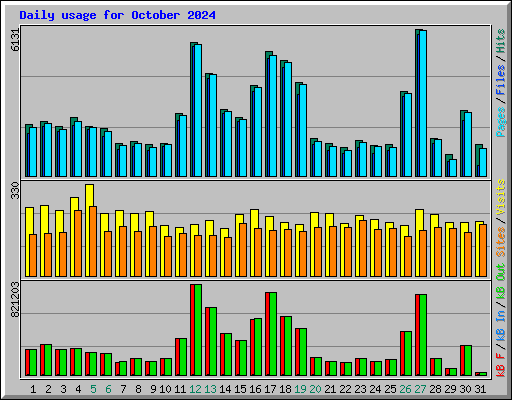512x400 pixels.
Task: Click day 5 on the x-axis
Action: point(93,389)
